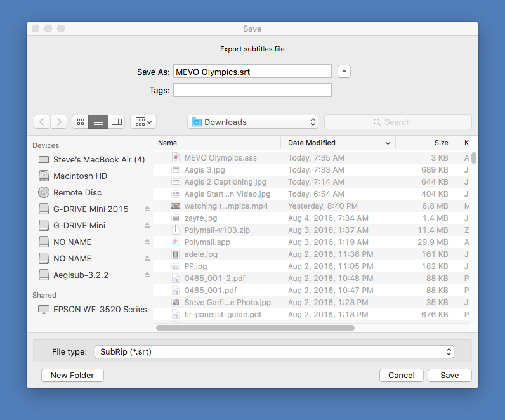Click the horizontal scrollbar of file list

coord(255,328)
